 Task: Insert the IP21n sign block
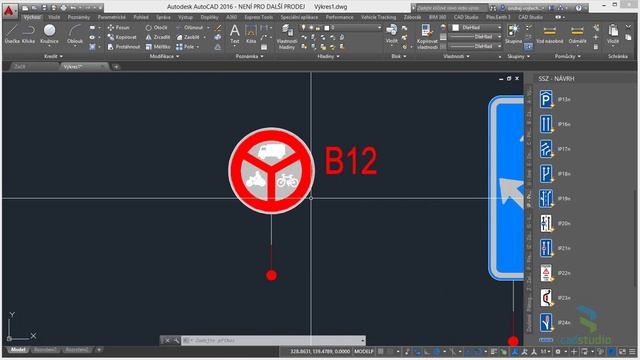[x=546, y=248]
